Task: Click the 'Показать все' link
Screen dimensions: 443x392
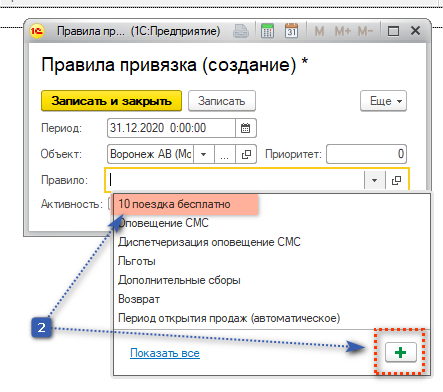Action: [165, 353]
